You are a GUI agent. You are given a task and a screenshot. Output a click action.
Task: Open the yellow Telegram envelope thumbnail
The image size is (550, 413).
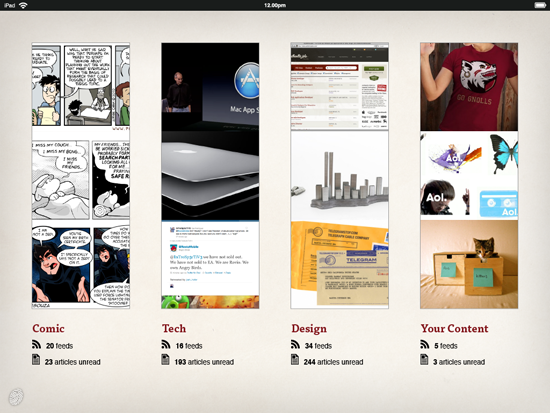pyautogui.click(x=340, y=265)
